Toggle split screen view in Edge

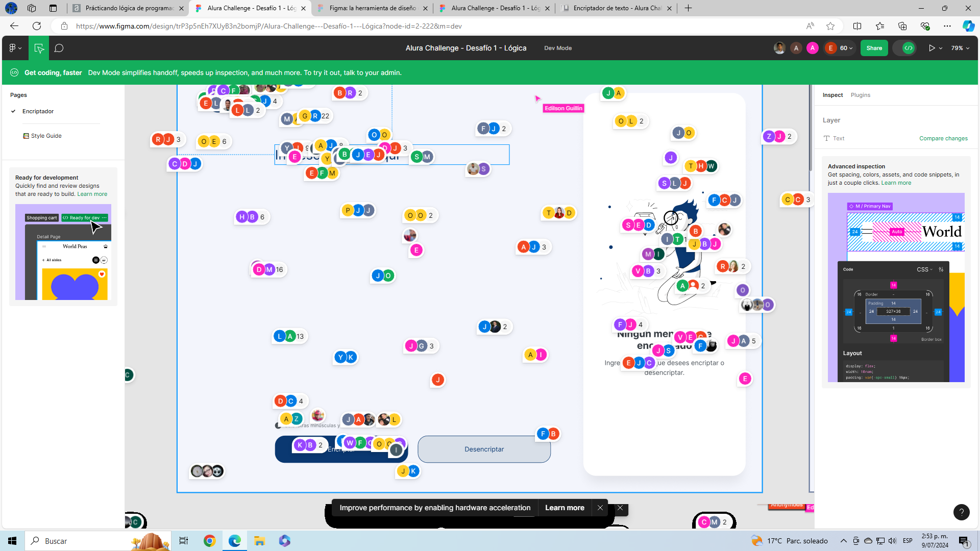tap(857, 26)
